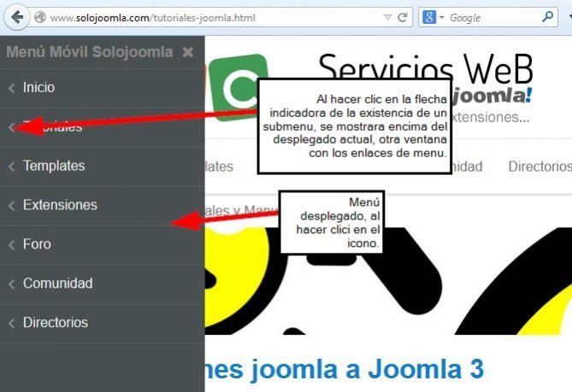Expand submenu arrow beside Inicio

(12, 88)
